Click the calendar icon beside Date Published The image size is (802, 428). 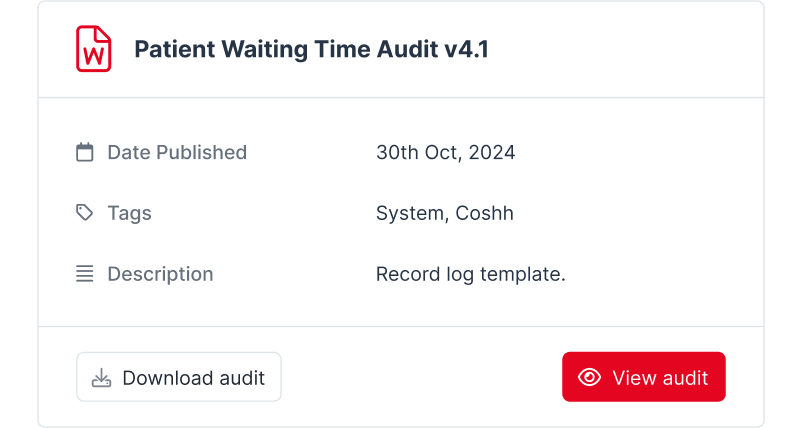pyautogui.click(x=85, y=152)
